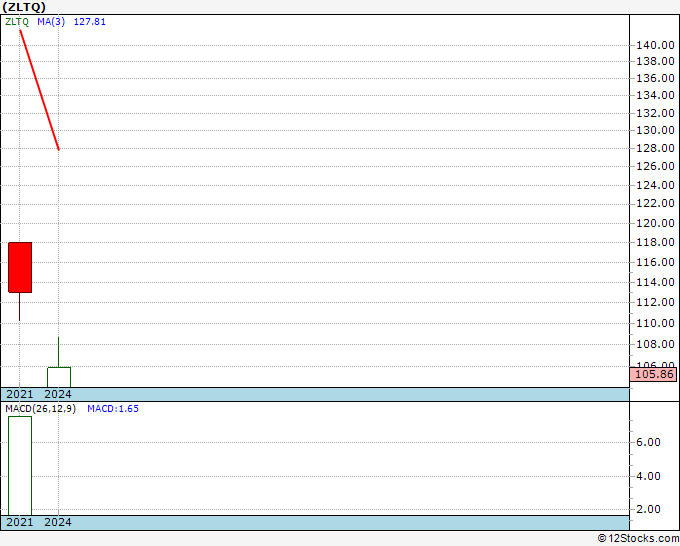Click the 12Stocks.com copyright link
The width and height of the screenshot is (680, 546).
tap(638, 538)
